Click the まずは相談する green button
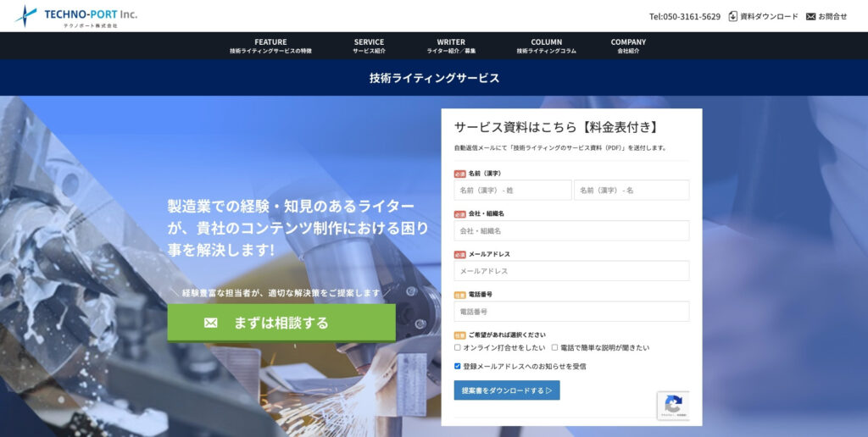Image resolution: width=868 pixels, height=437 pixels. pos(281,323)
